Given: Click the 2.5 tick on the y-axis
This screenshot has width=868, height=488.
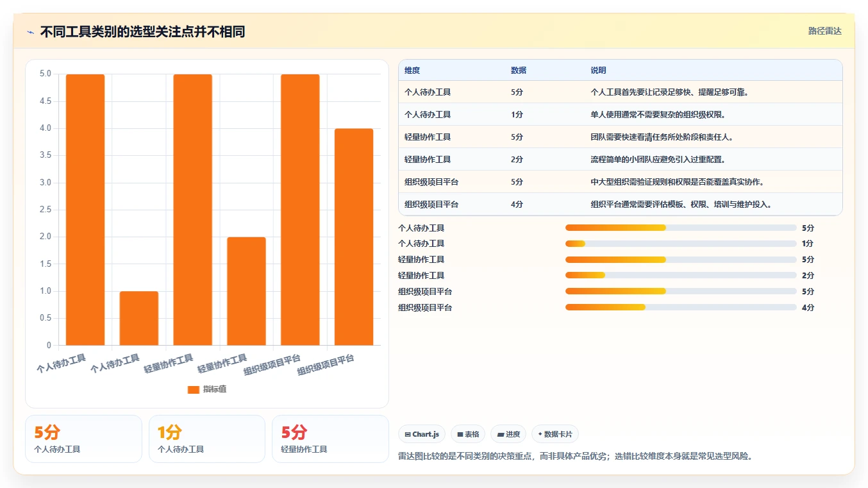Looking at the screenshot, I should pyautogui.click(x=46, y=210).
